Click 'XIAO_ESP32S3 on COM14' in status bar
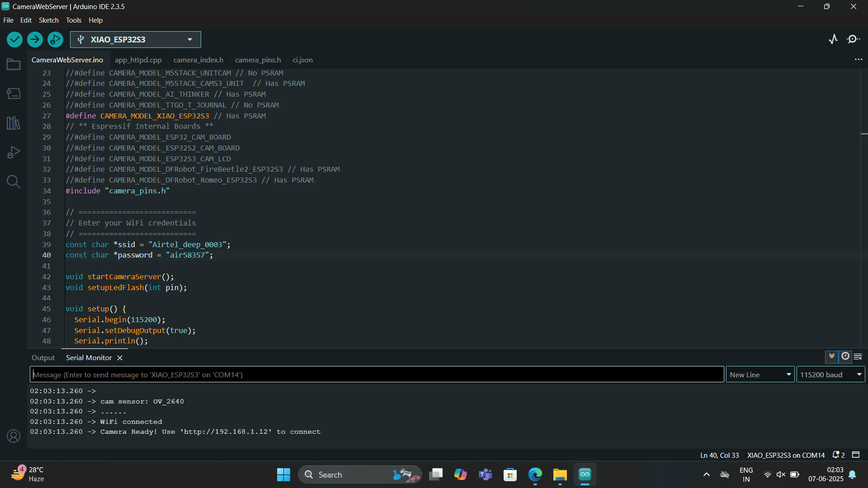868x488 pixels. pos(786,455)
